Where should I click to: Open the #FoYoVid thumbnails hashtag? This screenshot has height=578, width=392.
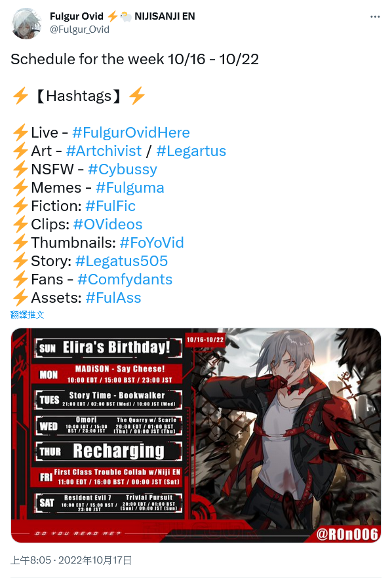point(151,243)
